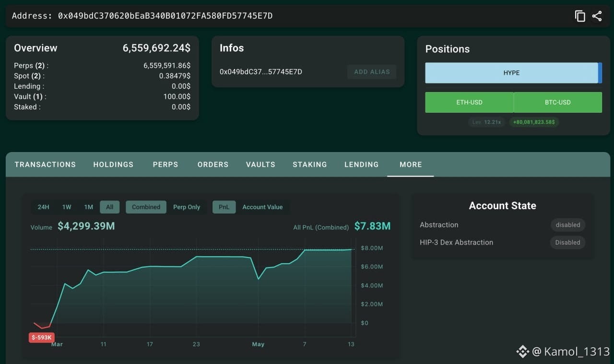Click the Perps (2) row label
This screenshot has width=614, height=364.
click(x=31, y=66)
